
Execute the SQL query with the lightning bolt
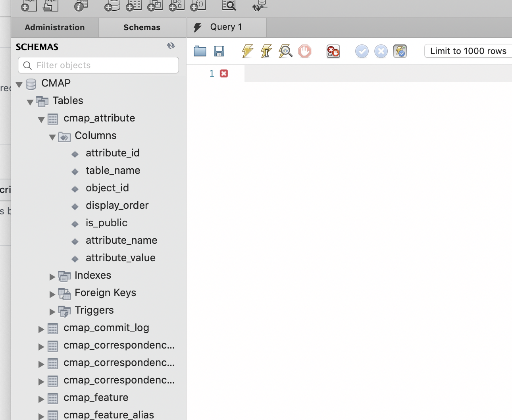click(247, 51)
